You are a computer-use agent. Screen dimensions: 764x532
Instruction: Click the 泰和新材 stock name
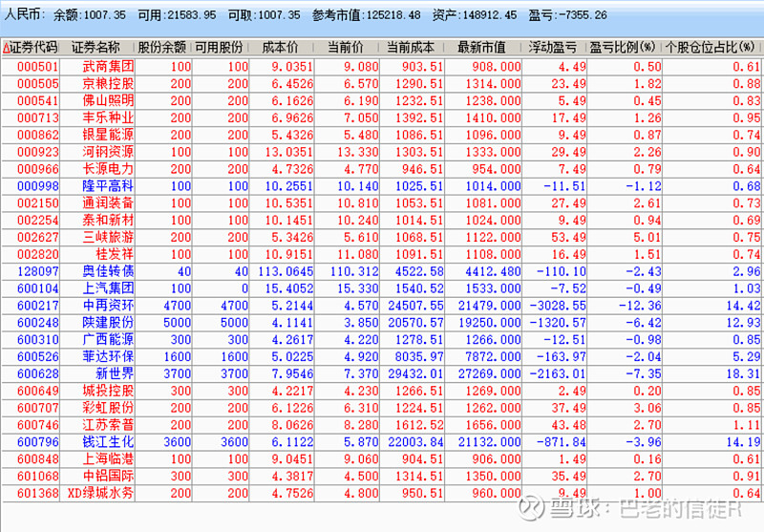tap(108, 220)
